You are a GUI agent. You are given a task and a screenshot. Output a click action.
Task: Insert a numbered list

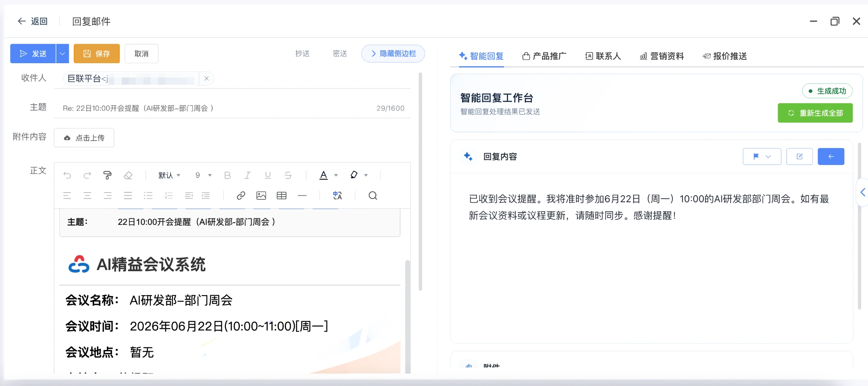point(169,196)
